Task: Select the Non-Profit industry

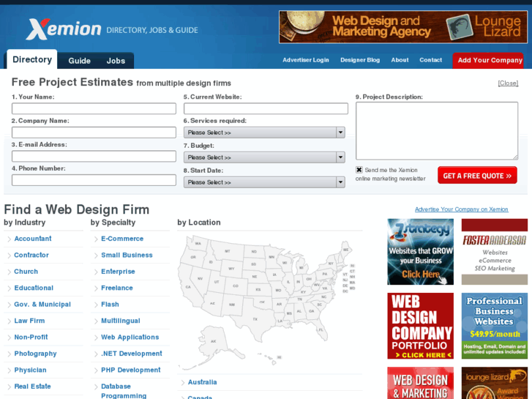Action: coord(31,338)
